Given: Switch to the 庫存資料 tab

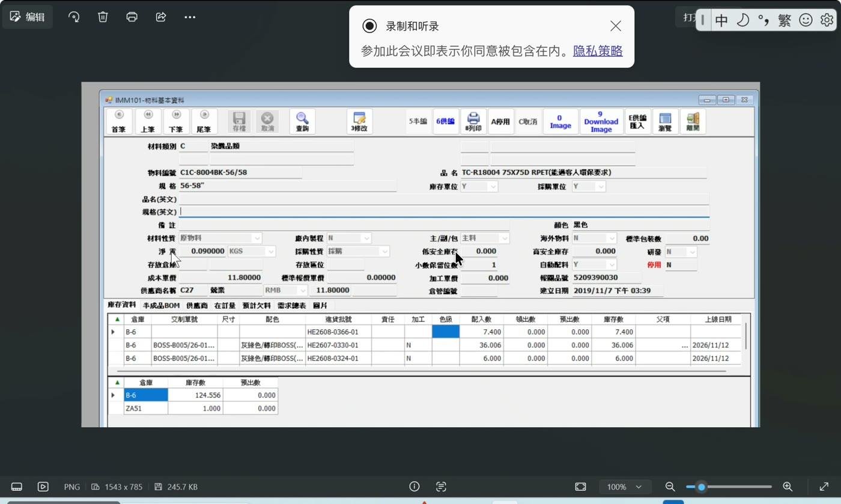Looking at the screenshot, I should 122,305.
